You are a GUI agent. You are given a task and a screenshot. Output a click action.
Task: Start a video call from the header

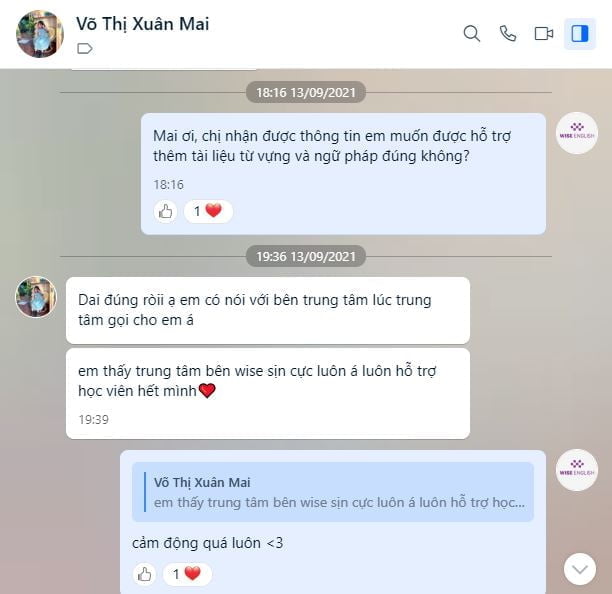[x=544, y=34]
